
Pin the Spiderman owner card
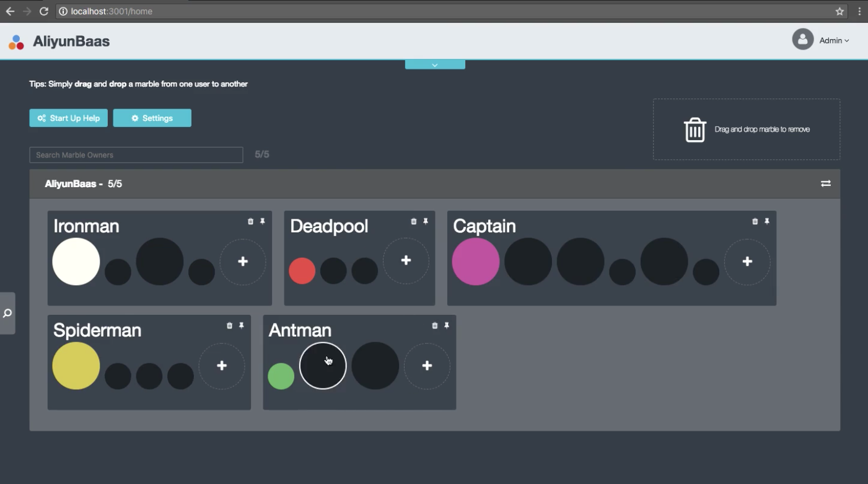242,325
